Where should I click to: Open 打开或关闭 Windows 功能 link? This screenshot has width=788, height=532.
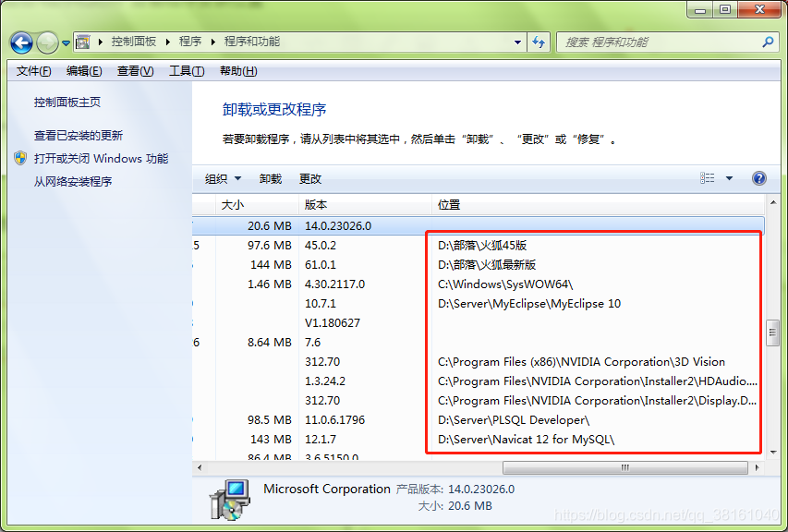click(x=101, y=159)
